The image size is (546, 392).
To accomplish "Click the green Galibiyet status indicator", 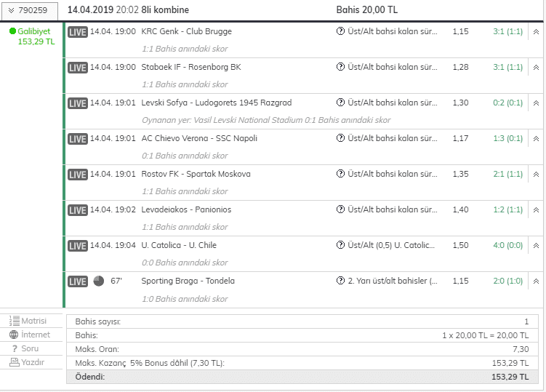I will 12,31.
